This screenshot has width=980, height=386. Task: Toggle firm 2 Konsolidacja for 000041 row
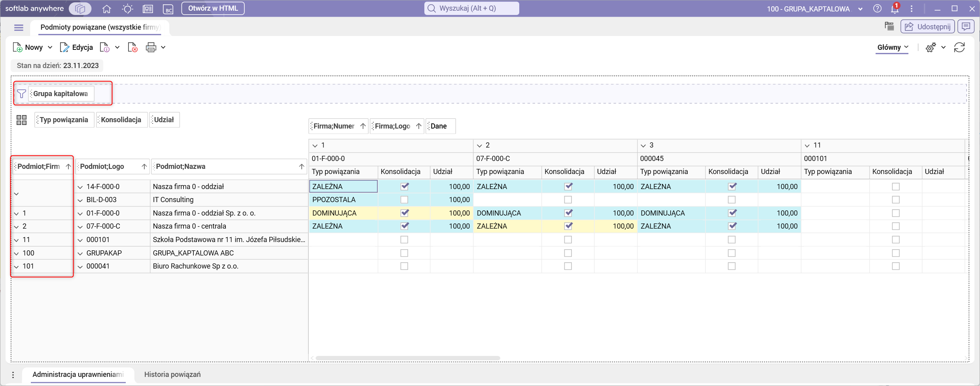[568, 266]
